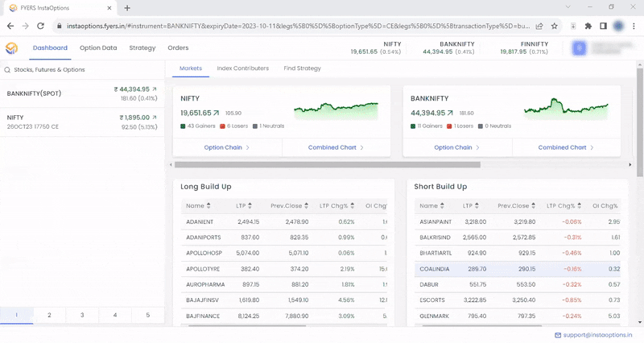
Task: Click the user profile avatar
Action: point(580,48)
